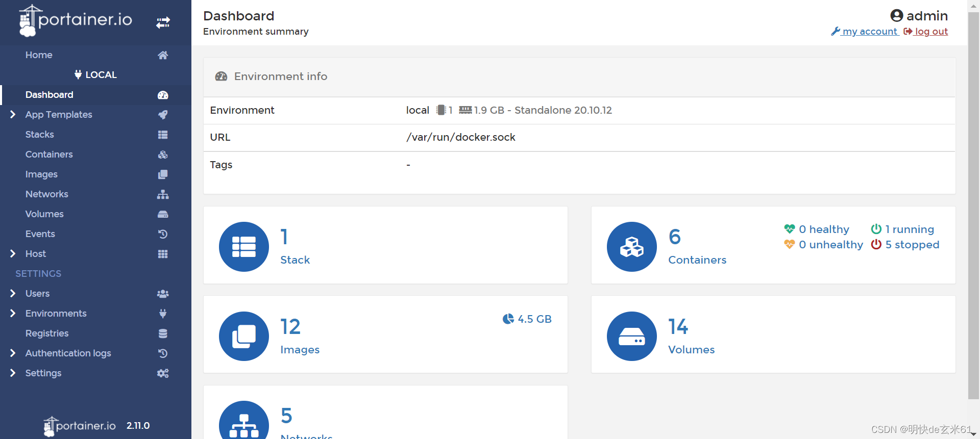Click the Networks sitemap icon in sidebar
This screenshot has width=980, height=439.
[x=163, y=194]
